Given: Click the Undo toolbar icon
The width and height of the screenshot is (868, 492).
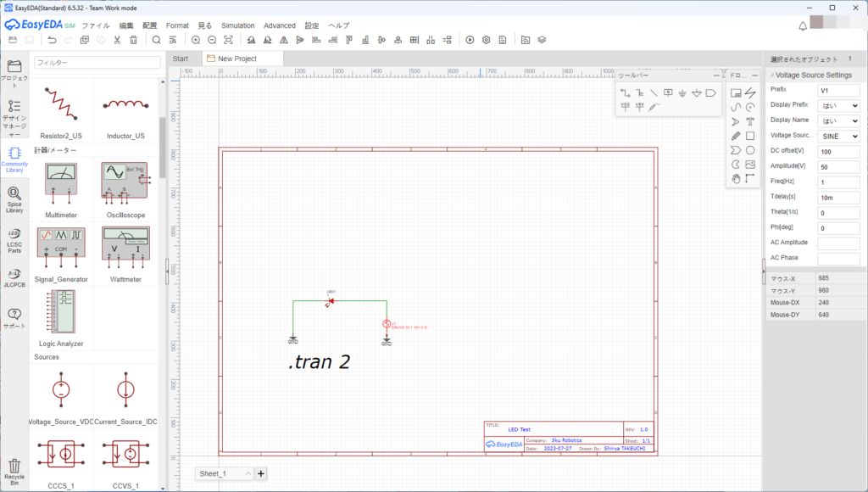Looking at the screenshot, I should point(52,40).
